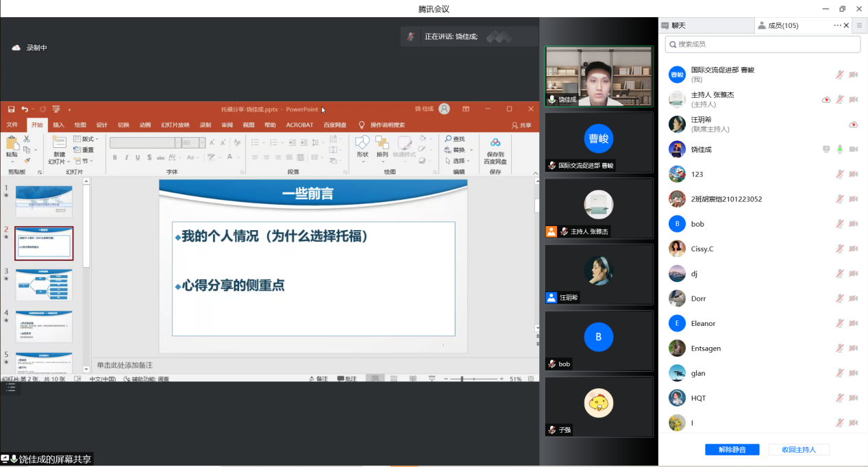This screenshot has width=868, height=467.
Task: Expand the hamburger menu at panel top right
Action: [x=859, y=25]
